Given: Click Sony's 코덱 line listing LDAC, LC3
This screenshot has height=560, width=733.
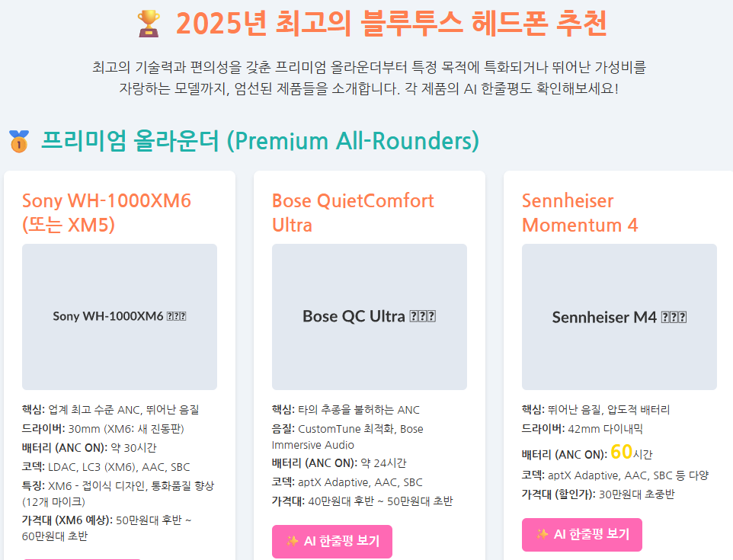Looking at the screenshot, I should click(106, 467).
